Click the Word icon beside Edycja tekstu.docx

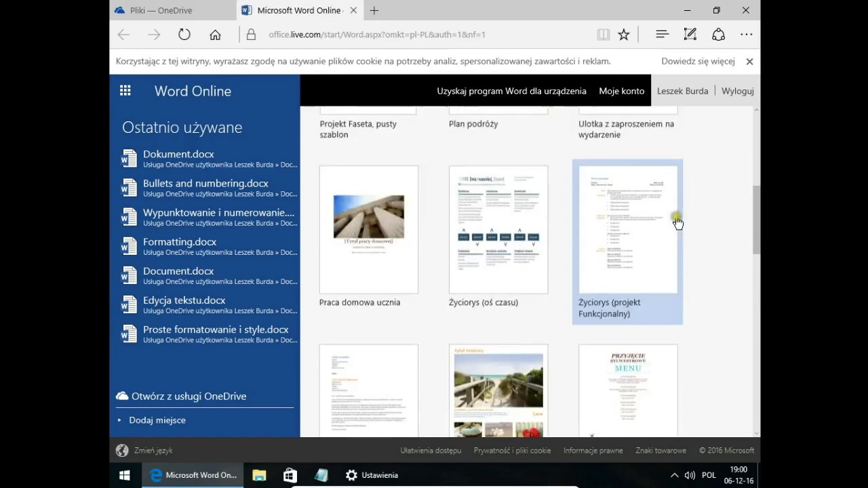(x=129, y=304)
